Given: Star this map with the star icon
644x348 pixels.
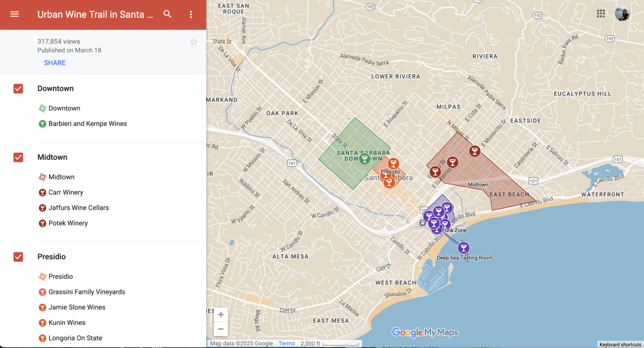Looking at the screenshot, I should pyautogui.click(x=194, y=42).
